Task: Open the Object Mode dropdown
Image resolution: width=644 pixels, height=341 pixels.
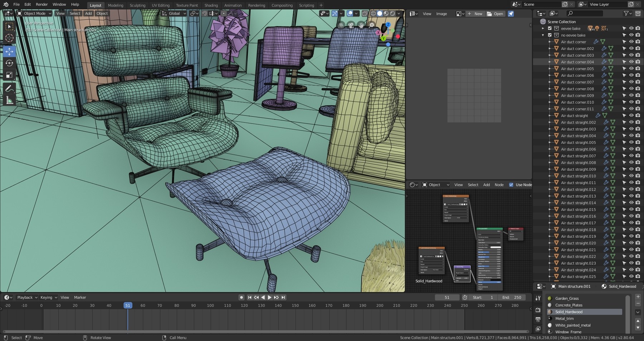Action: pyautogui.click(x=34, y=13)
